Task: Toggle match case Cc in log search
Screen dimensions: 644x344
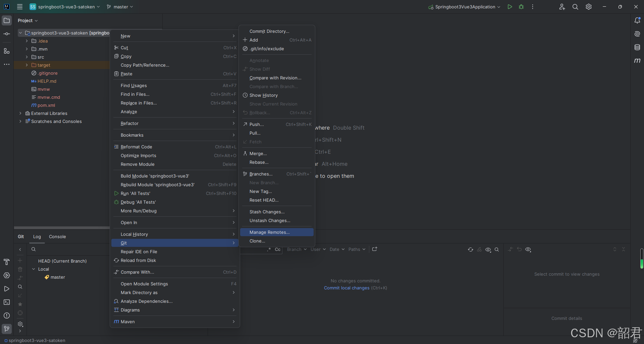Action: click(278, 249)
